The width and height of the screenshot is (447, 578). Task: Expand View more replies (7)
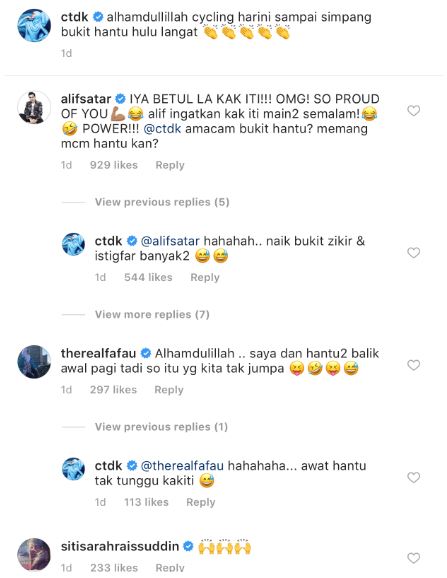152,314
